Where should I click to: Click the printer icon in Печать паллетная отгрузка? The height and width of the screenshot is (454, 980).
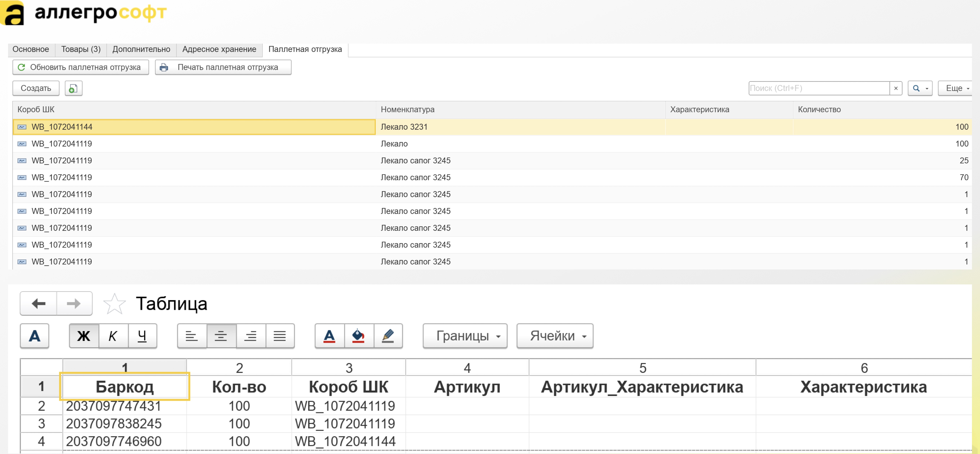(164, 67)
